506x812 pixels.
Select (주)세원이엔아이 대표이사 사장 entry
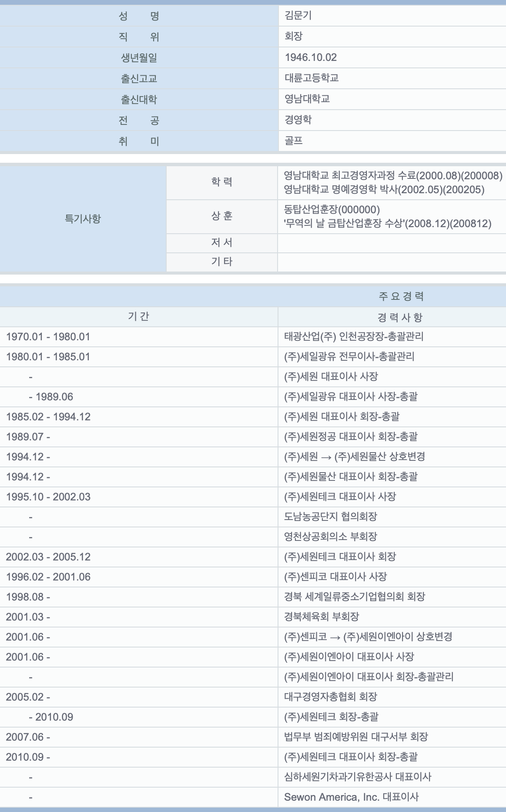[x=349, y=657]
